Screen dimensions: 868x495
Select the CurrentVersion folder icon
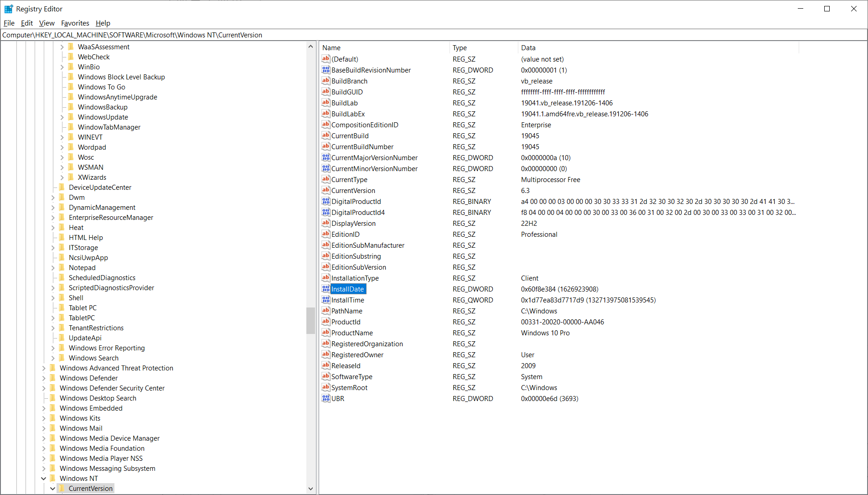[62, 488]
